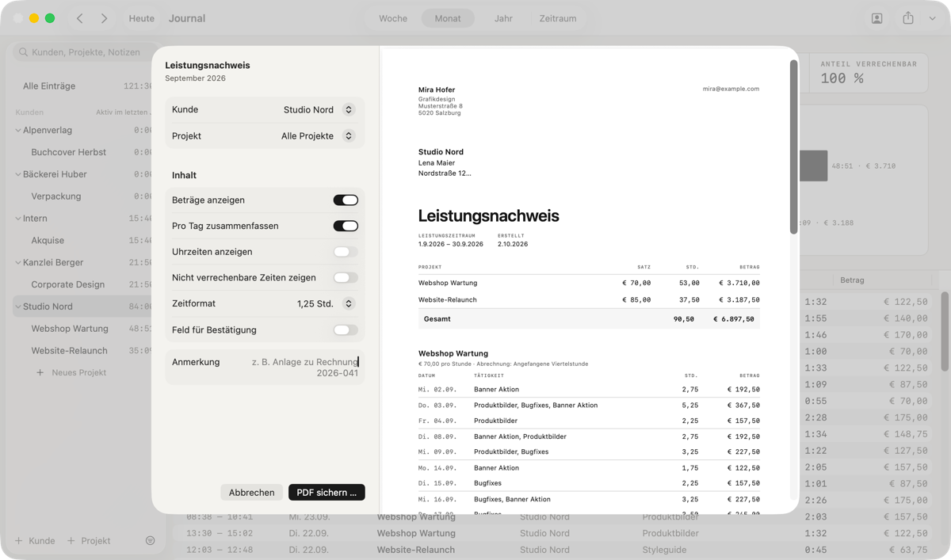Switch to the Woche view
This screenshot has width=951, height=560.
tap(393, 18)
